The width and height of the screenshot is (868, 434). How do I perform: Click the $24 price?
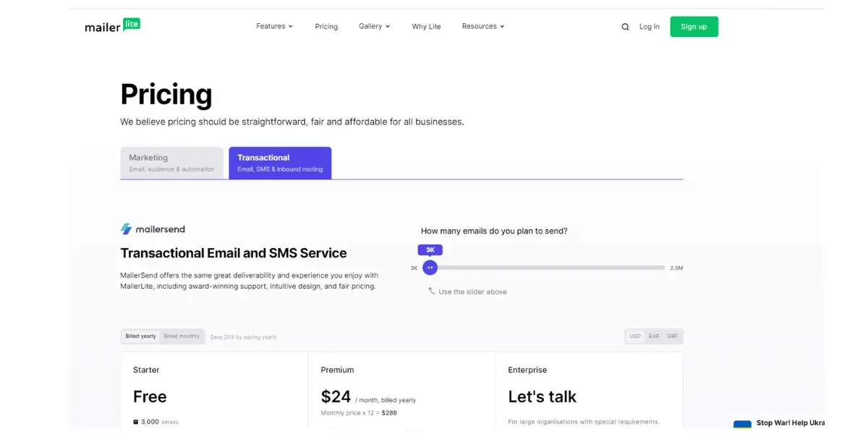click(336, 396)
